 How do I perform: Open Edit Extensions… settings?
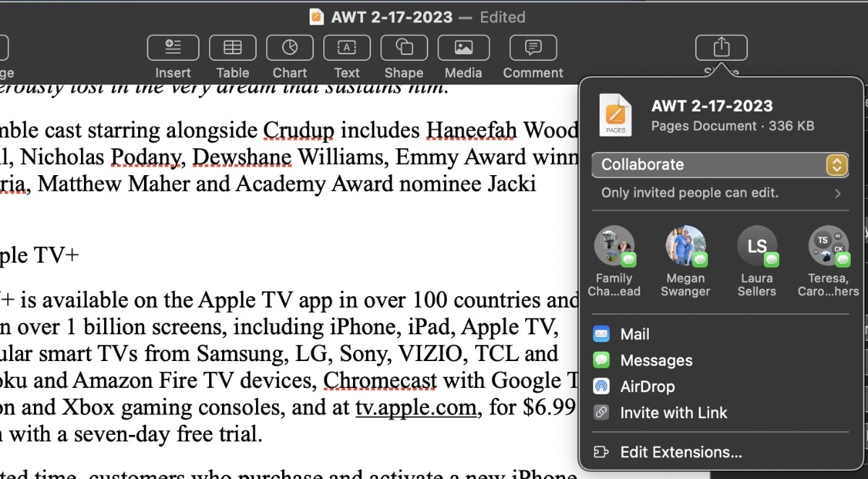(x=680, y=452)
